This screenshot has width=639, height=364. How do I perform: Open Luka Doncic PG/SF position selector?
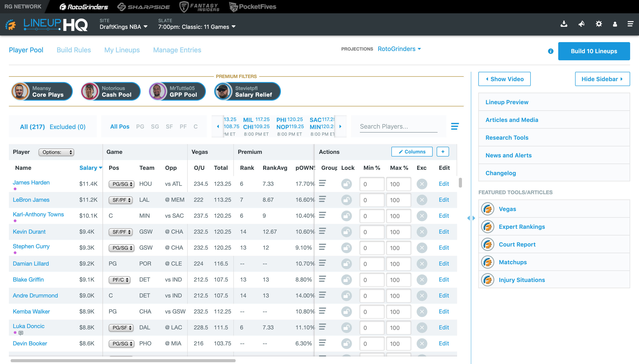click(x=121, y=328)
